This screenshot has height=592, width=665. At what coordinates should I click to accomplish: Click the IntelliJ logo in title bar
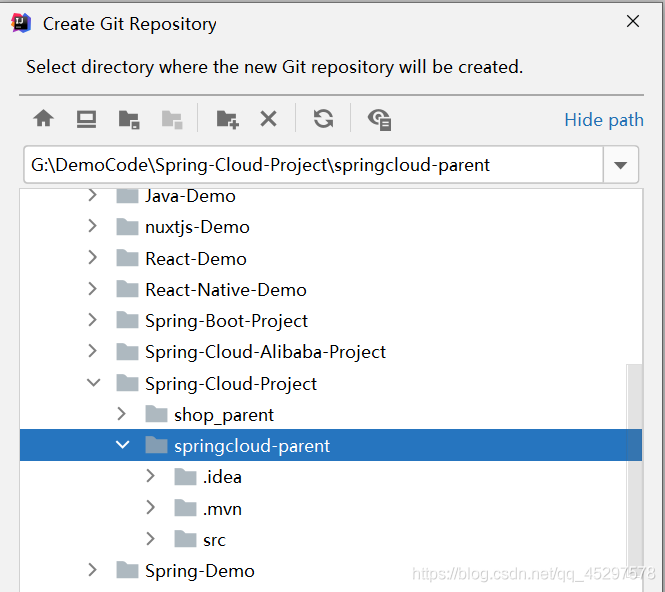21,23
